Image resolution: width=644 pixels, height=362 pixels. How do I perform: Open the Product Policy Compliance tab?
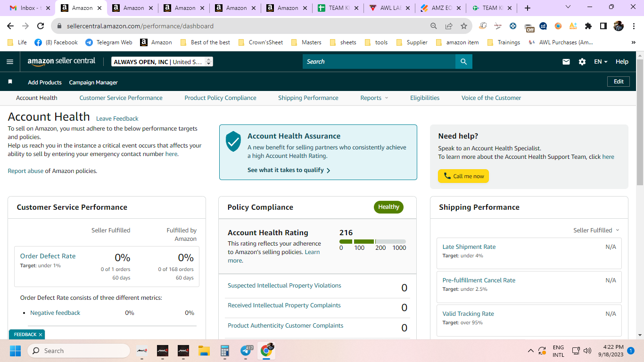coord(220,98)
